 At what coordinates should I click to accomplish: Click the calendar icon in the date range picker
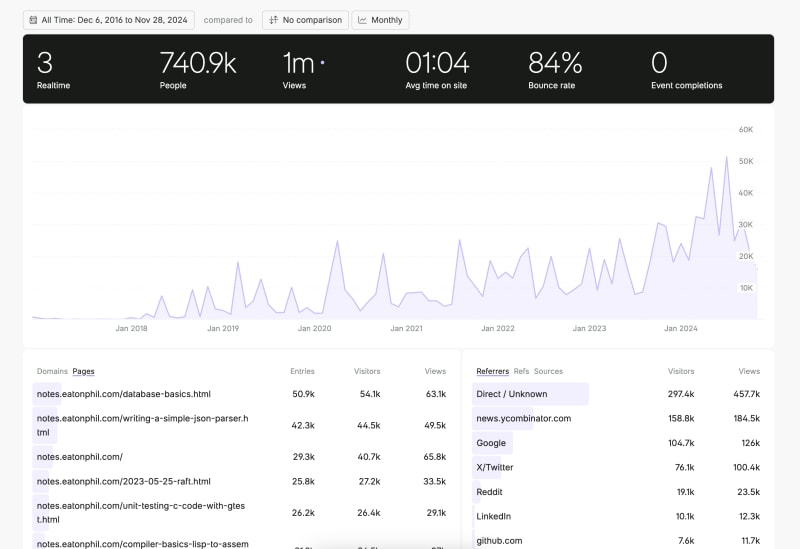tap(33, 20)
